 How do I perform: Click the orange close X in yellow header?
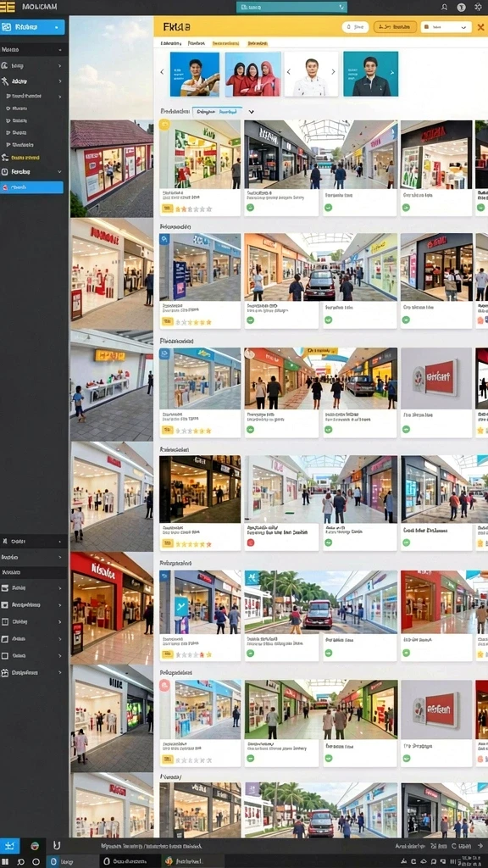point(480,27)
